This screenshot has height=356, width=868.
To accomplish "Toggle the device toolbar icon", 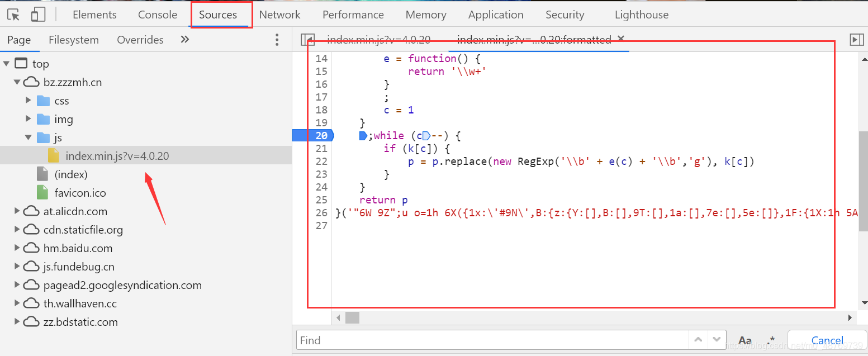I will click(x=38, y=15).
